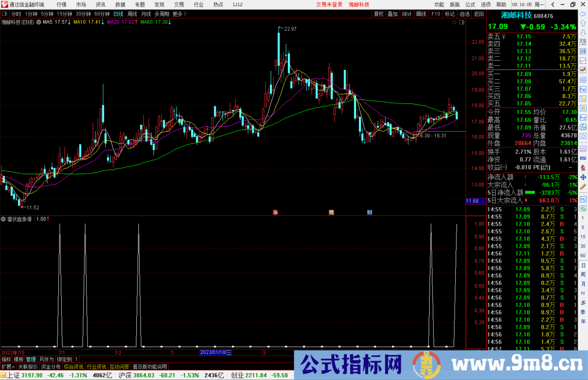
Task: Expand the 更多 period dropdown
Action: click(x=179, y=14)
